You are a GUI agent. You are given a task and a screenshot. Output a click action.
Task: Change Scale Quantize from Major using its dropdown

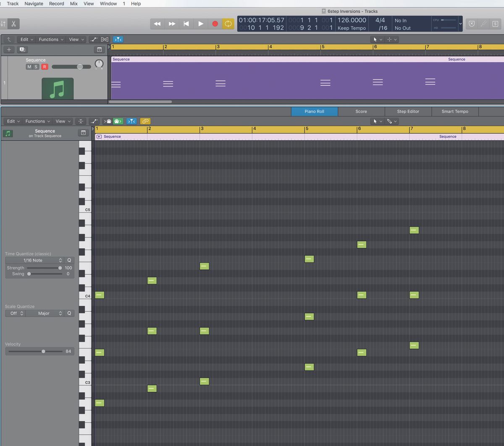[x=44, y=313]
